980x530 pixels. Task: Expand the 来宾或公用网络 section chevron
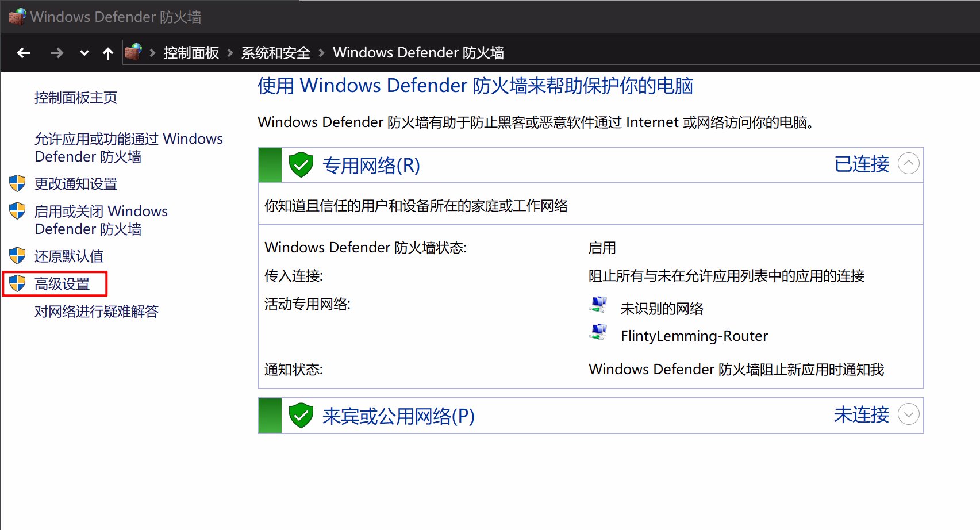point(908,414)
